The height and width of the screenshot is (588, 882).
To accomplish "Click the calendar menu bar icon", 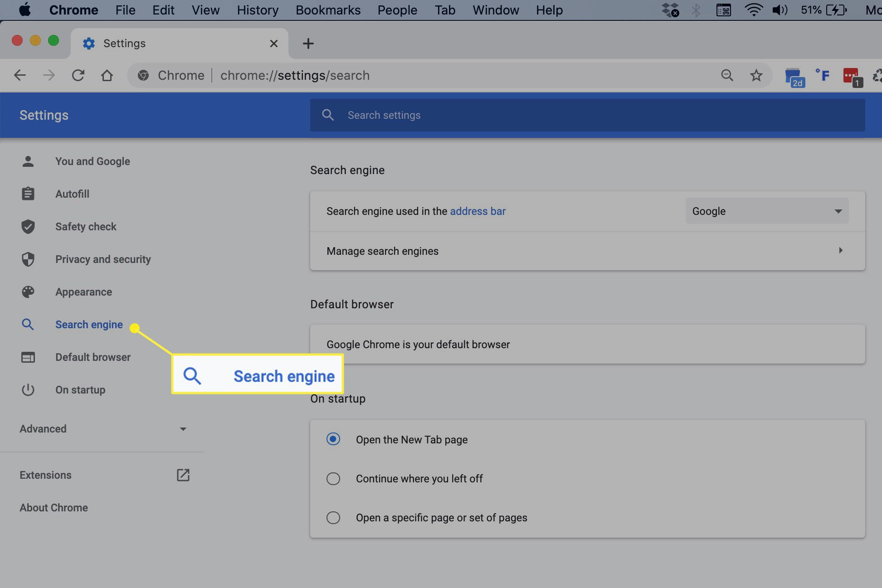I will 724,10.
